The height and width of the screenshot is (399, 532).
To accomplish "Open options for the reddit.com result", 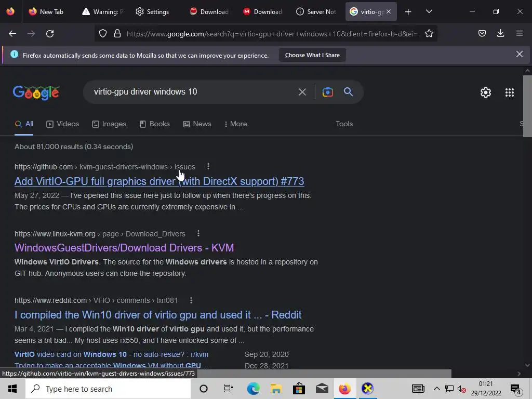I will click(191, 300).
